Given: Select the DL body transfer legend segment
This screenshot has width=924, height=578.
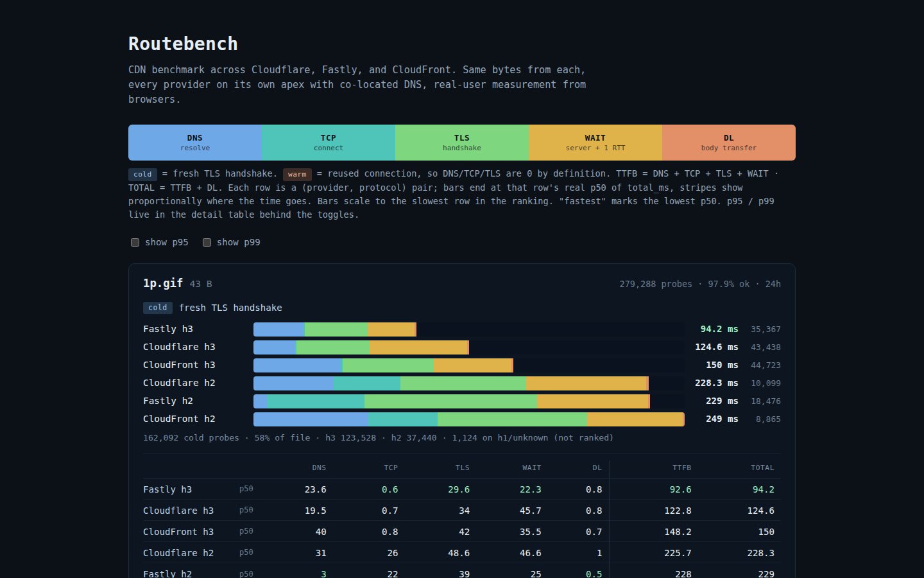Looking at the screenshot, I should (x=728, y=142).
